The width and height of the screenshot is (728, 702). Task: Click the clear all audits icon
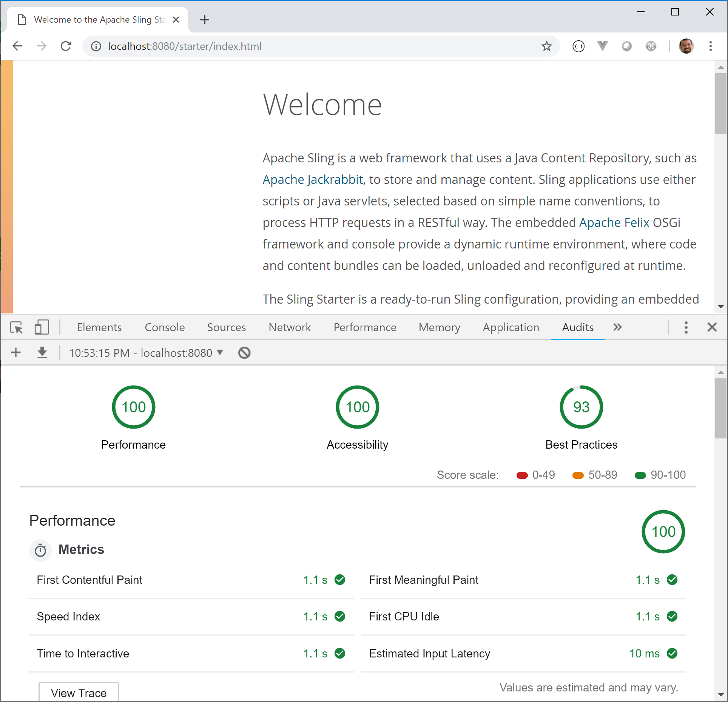(244, 353)
